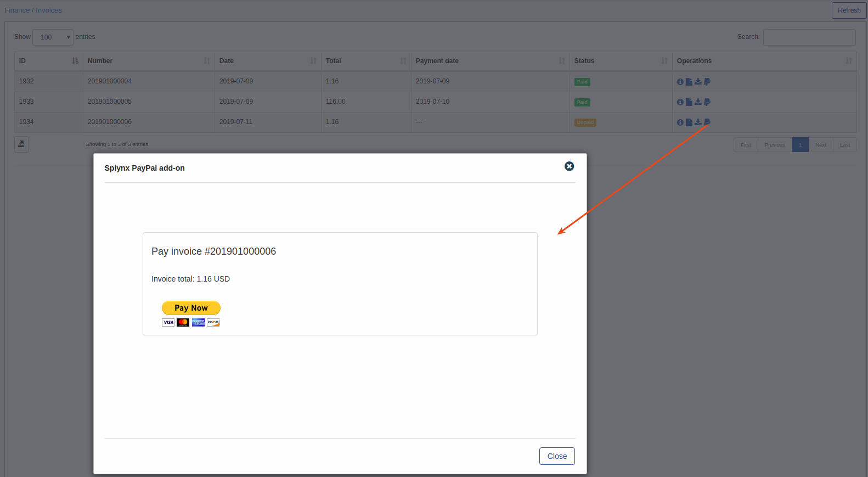
Task: Open the info icon for invoice 201901000005
Action: tap(680, 102)
